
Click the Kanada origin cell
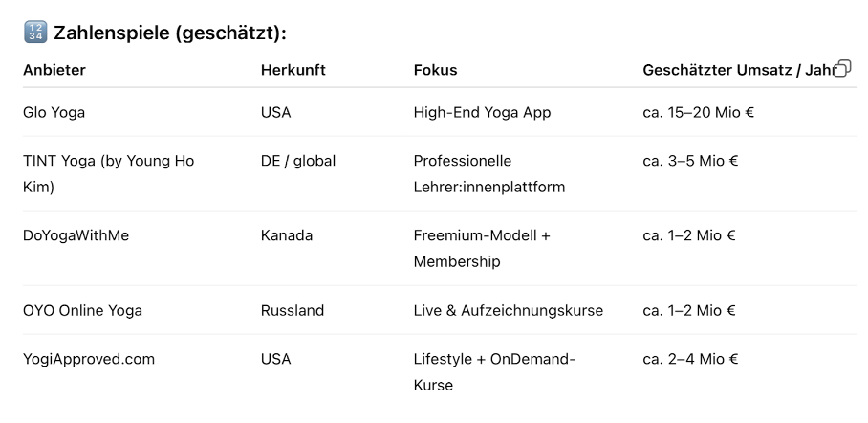286,235
